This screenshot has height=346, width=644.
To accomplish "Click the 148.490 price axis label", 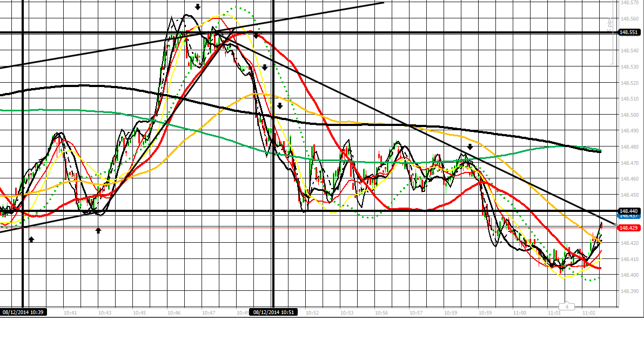I will click(x=629, y=131).
